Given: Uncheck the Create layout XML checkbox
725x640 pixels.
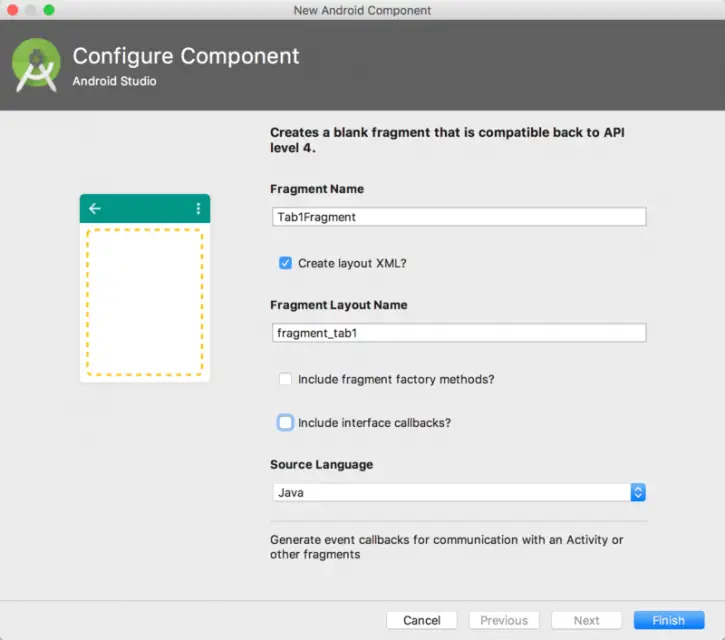Looking at the screenshot, I should pyautogui.click(x=286, y=264).
